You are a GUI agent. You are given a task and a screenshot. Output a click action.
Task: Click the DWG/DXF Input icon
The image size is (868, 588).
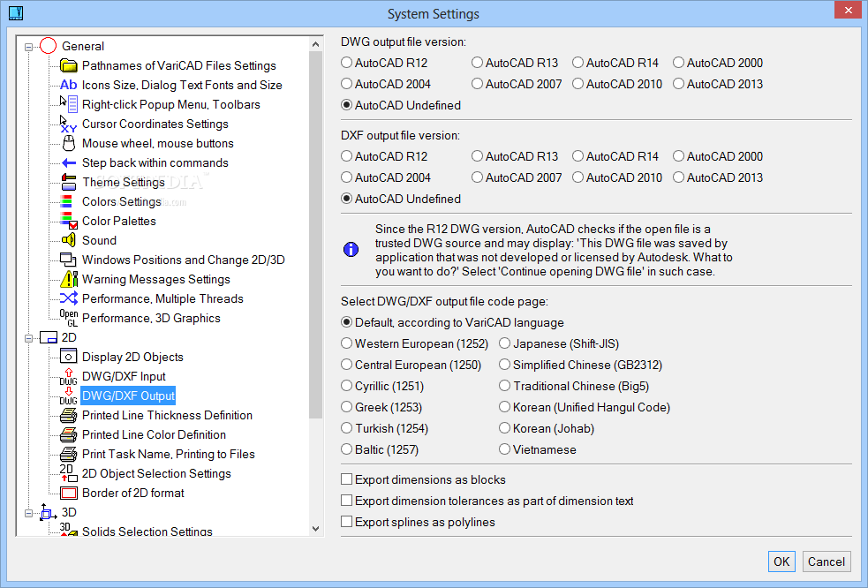coord(69,376)
